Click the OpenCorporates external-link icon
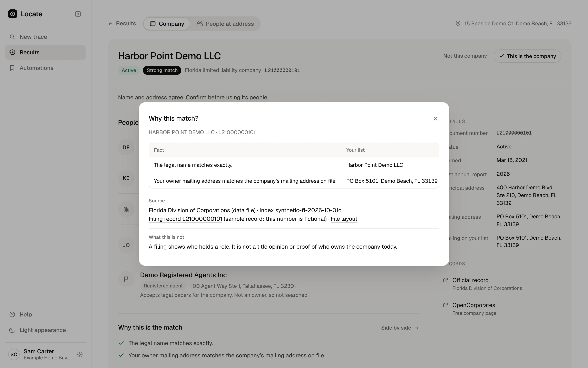The image size is (588, 368). click(x=445, y=305)
